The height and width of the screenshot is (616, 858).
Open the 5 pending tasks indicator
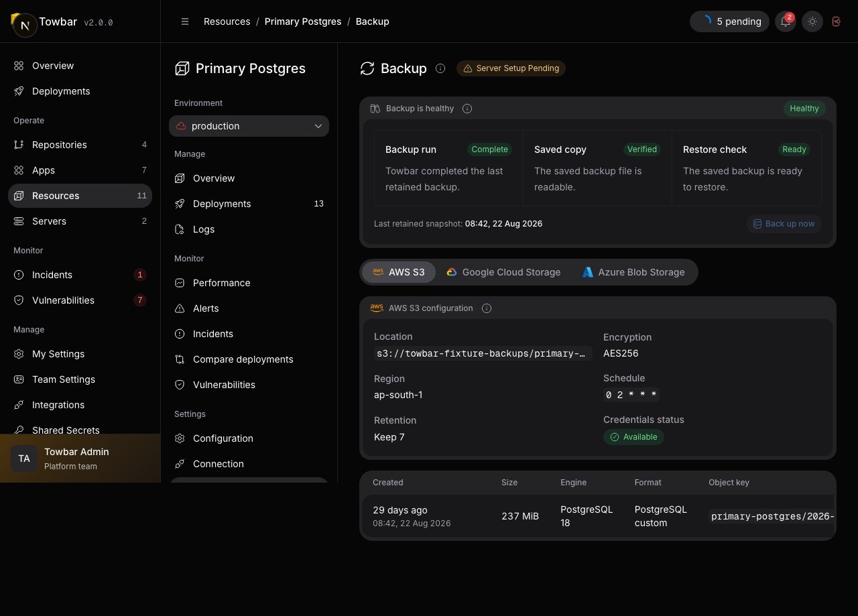pyautogui.click(x=729, y=21)
